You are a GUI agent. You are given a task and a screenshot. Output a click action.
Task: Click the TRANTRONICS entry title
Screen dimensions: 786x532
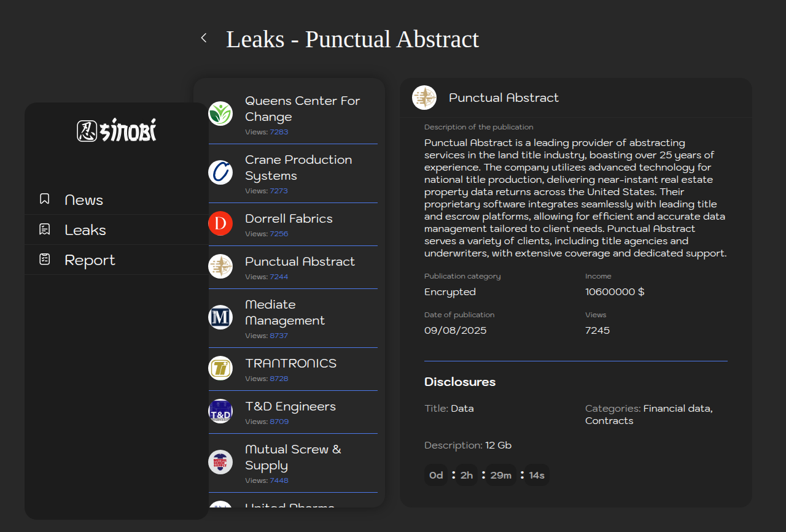(290, 363)
